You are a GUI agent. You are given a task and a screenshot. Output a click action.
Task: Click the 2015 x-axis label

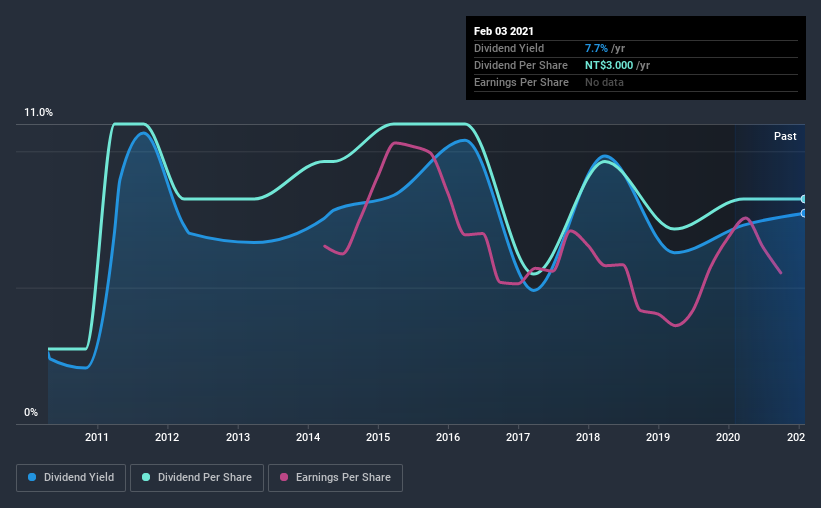[x=378, y=437]
